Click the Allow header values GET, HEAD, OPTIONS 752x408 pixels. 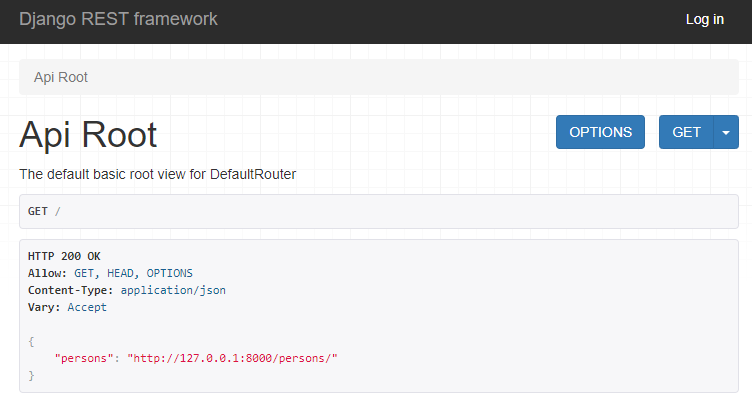(x=133, y=273)
